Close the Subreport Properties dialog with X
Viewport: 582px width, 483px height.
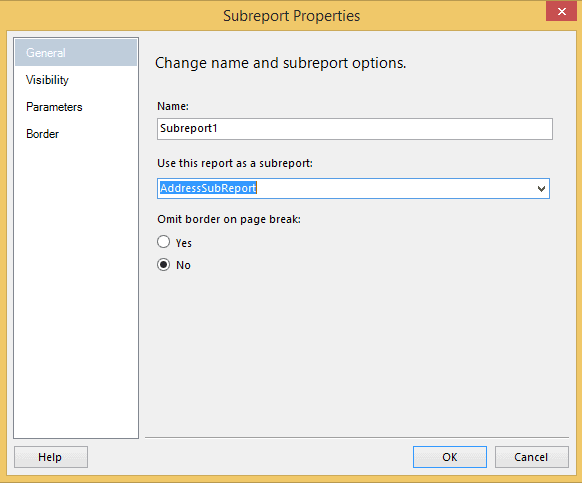(561, 11)
